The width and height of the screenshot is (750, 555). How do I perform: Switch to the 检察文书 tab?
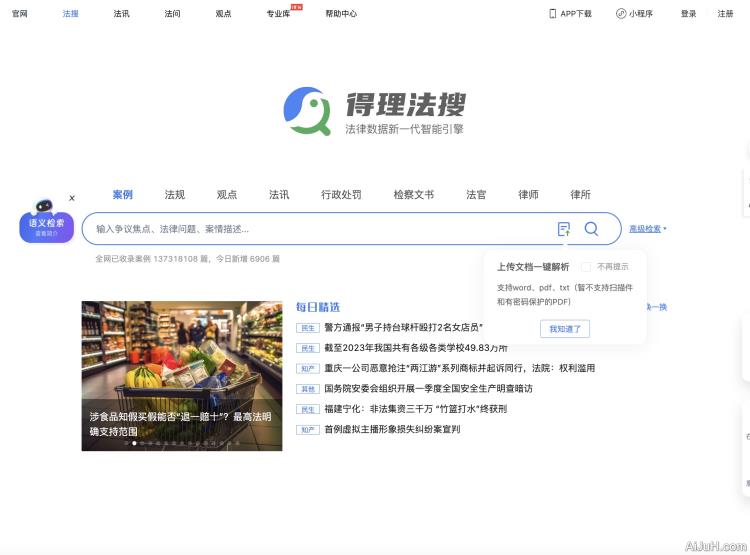[x=414, y=195]
